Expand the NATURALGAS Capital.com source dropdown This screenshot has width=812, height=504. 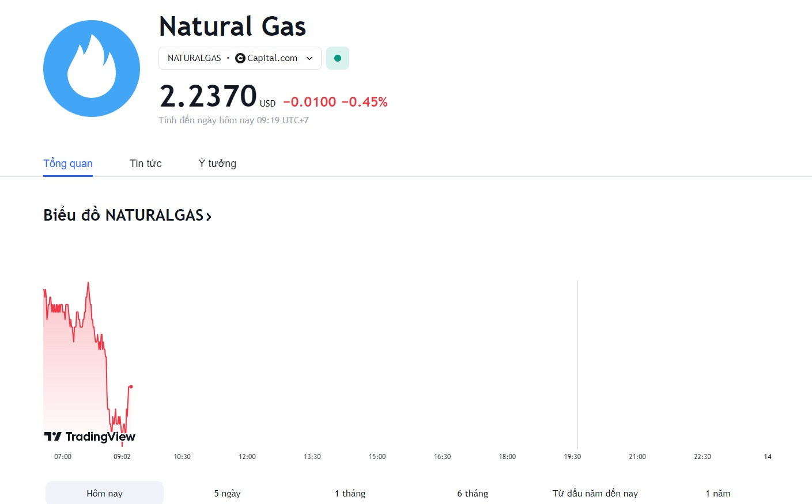tap(240, 58)
